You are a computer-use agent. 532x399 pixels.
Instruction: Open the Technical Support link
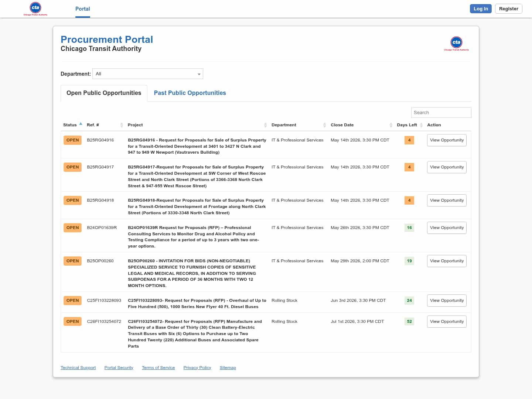coord(78,368)
